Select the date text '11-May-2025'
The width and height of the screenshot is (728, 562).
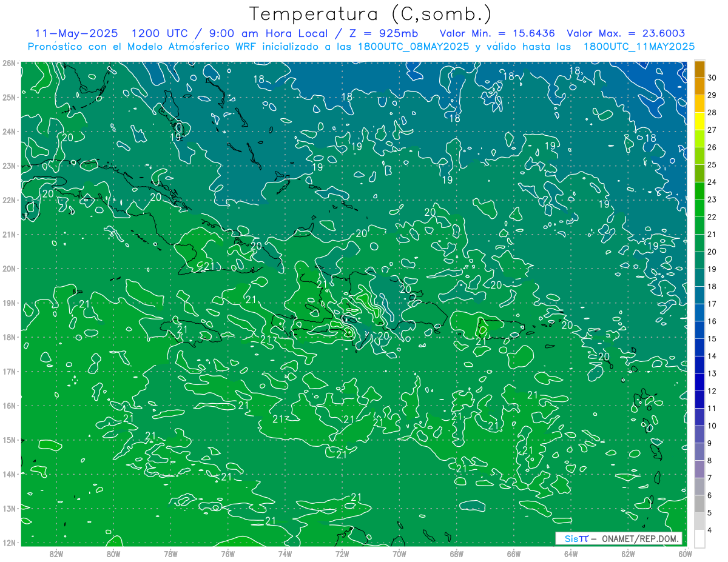pyautogui.click(x=76, y=33)
